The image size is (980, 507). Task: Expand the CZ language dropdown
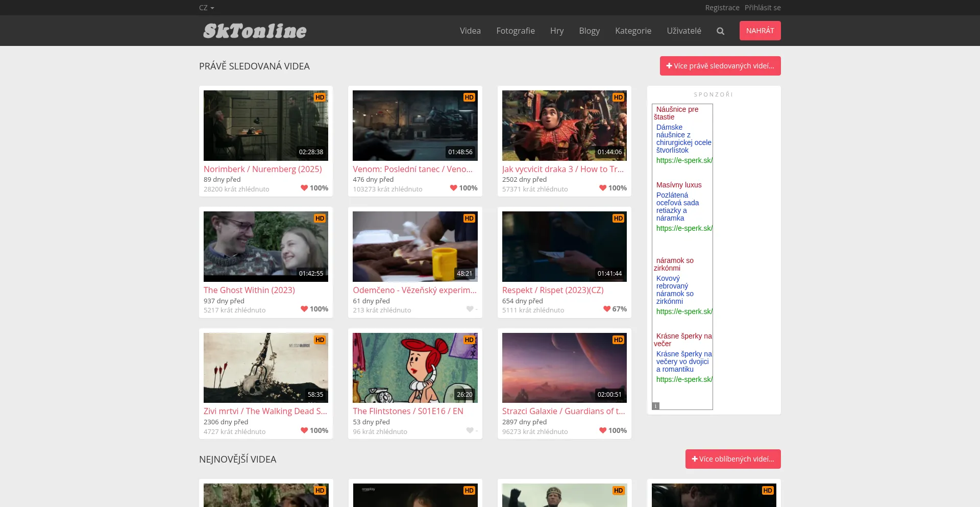[207, 8]
